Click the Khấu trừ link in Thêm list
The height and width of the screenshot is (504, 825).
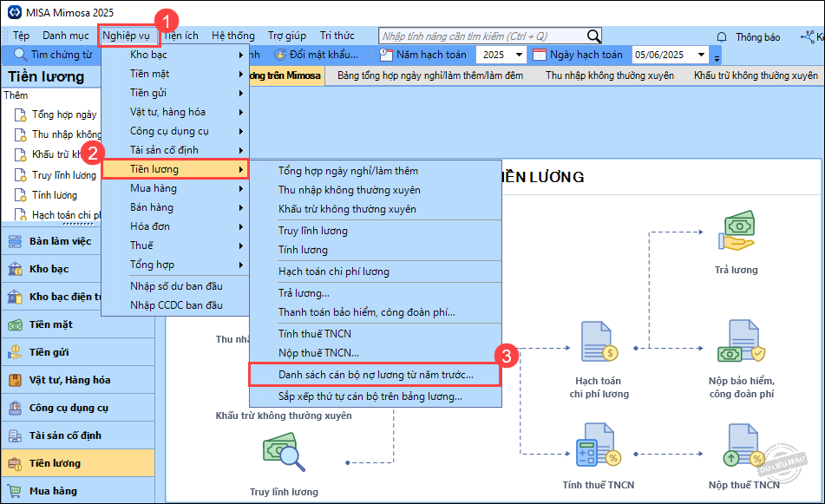tap(57, 154)
